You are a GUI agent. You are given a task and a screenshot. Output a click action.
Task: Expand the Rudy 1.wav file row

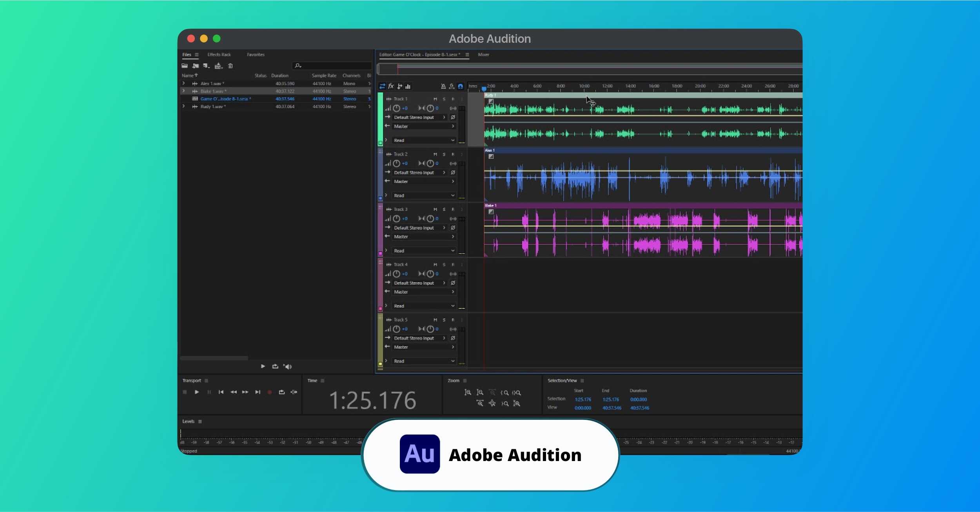pyautogui.click(x=183, y=106)
